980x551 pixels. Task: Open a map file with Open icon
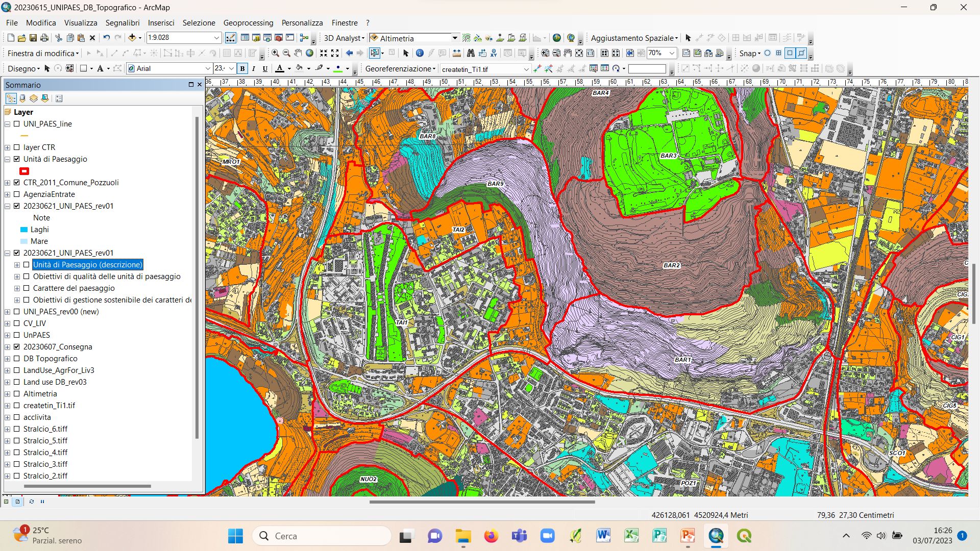point(22,38)
